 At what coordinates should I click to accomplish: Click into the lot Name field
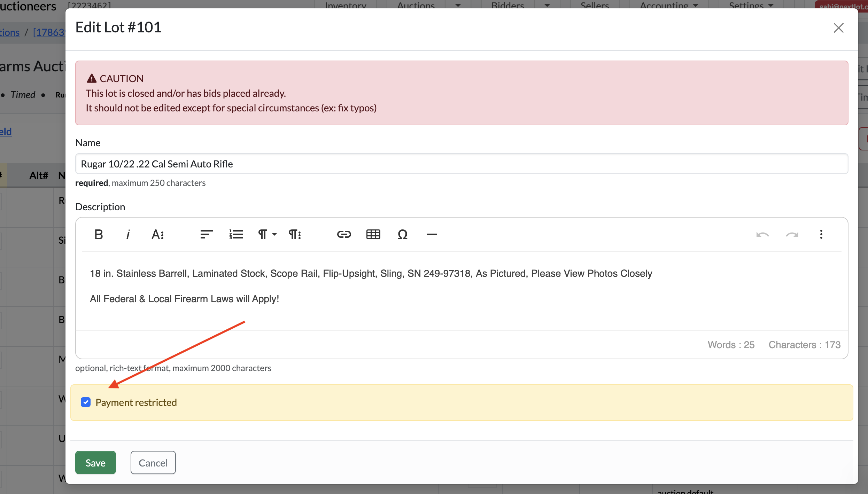[x=462, y=164]
